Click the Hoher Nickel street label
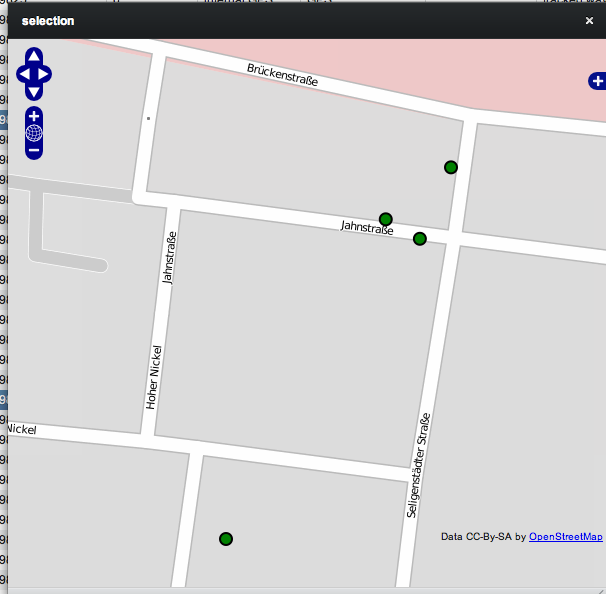Viewport: 606px width, 594px height. pos(154,377)
